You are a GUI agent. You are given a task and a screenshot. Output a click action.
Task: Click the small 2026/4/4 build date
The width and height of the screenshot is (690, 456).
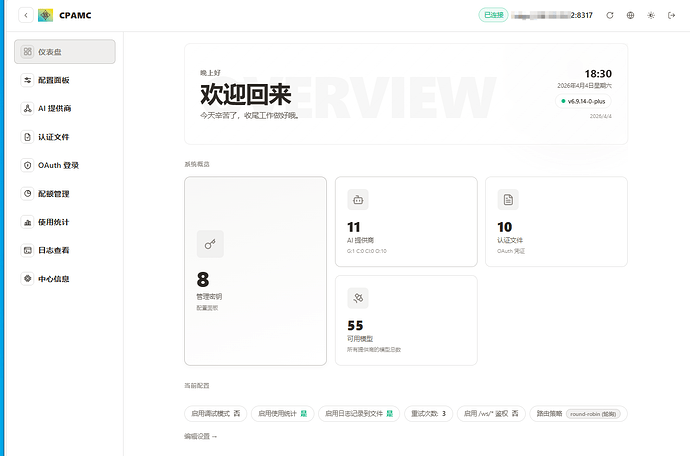point(601,116)
